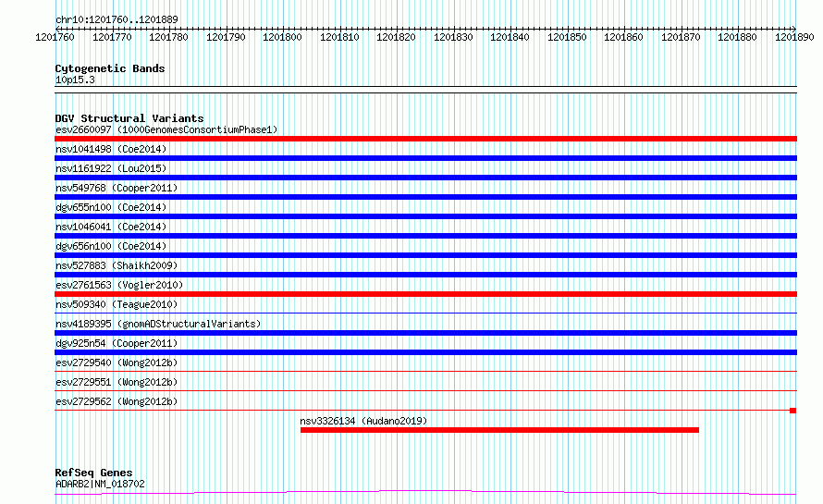This screenshot has width=823, height=504.
Task: Open the nsv1046041 (Coe2014) variant label
Action: 111,227
